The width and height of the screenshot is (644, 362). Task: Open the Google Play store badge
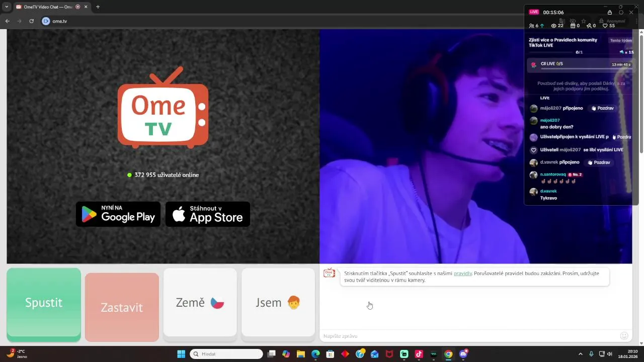[118, 214]
